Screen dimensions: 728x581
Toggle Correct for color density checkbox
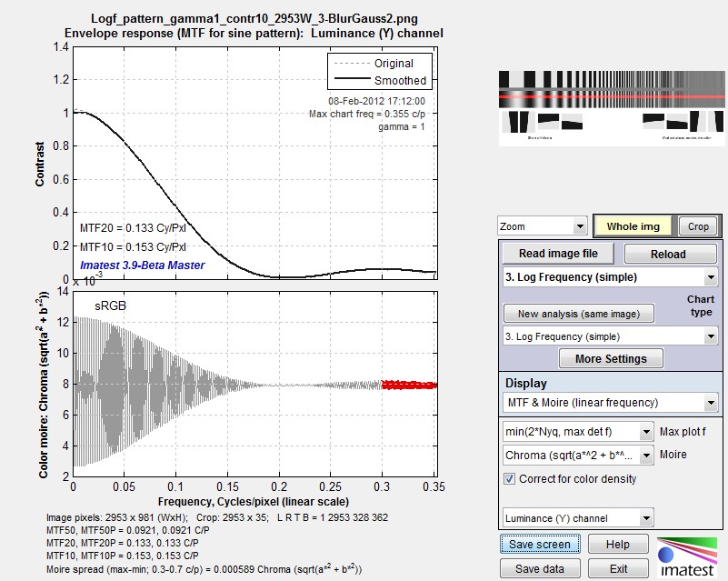[509, 479]
